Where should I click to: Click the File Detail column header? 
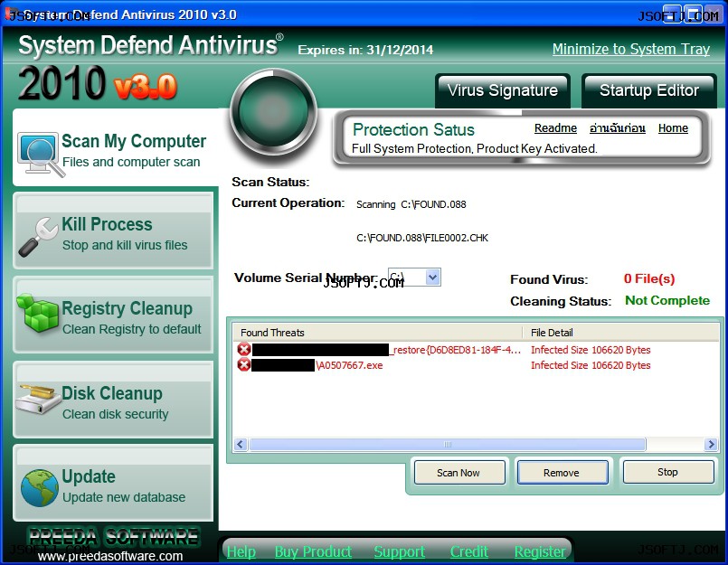click(620, 333)
